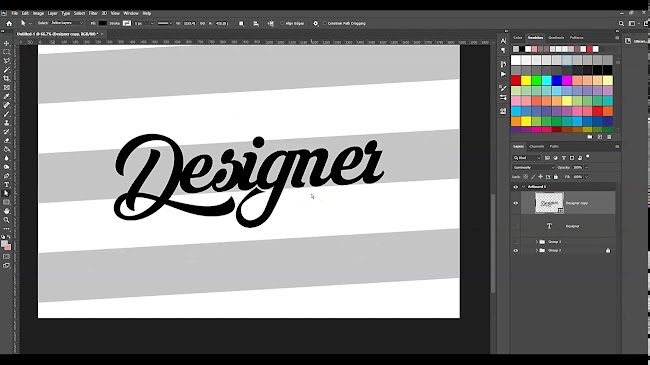Viewport: 650px width, 365px height.
Task: Select the Brush tool
Action: [7, 114]
